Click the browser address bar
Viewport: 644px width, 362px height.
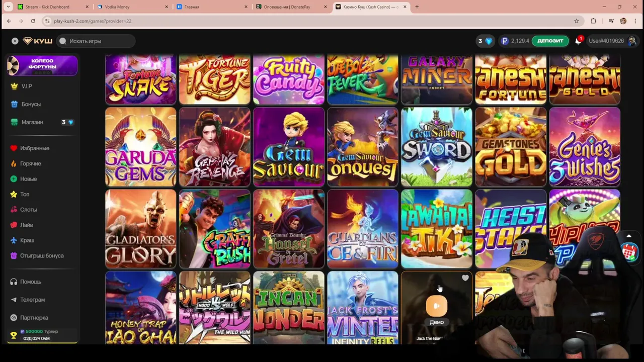point(312,21)
